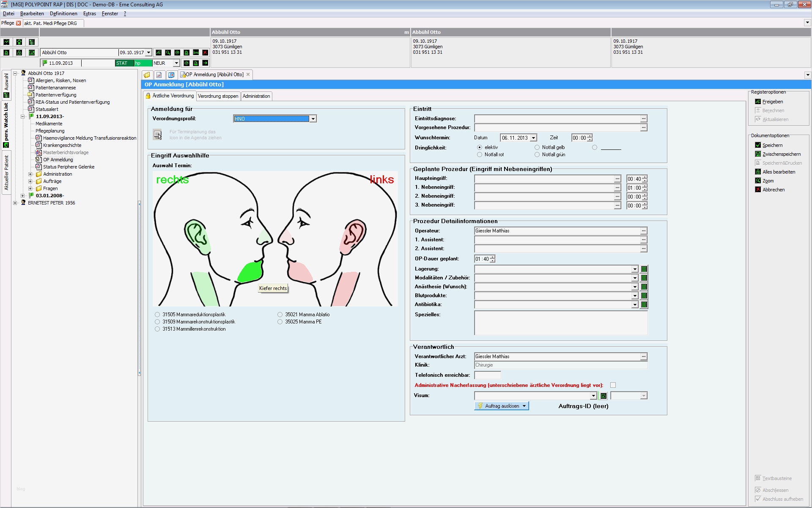
Task: Check the Administrative Nacherfassung checkbox
Action: (x=613, y=385)
